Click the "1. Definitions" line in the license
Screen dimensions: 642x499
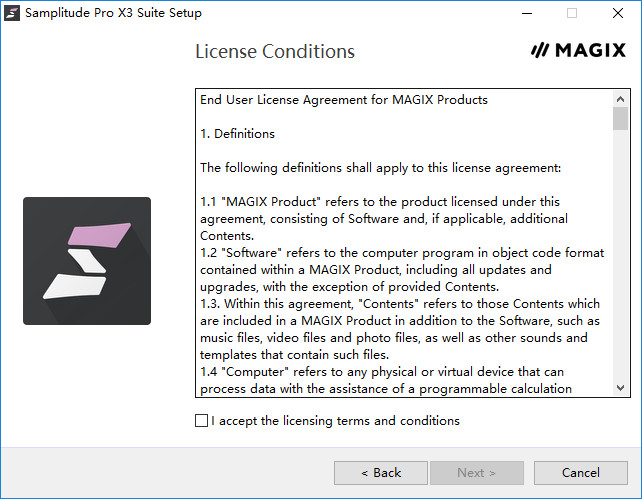[x=237, y=134]
